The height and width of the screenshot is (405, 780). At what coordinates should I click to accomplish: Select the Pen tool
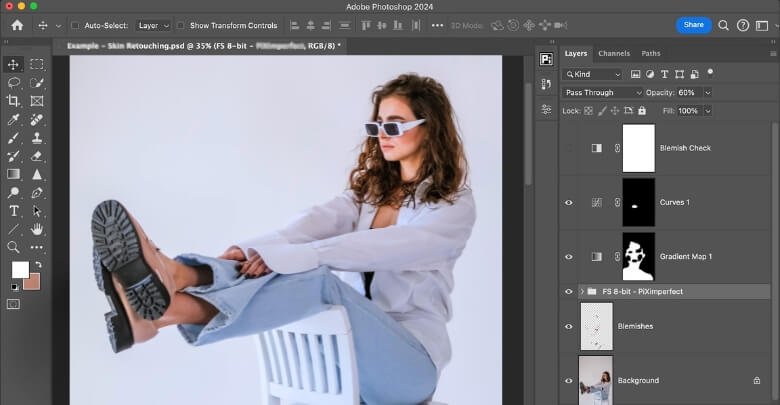click(36, 193)
